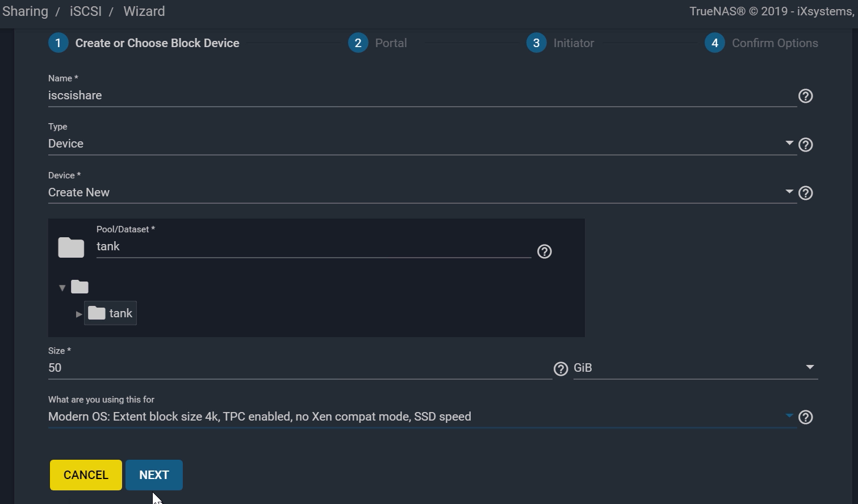Open the Device dropdown set to Create New
858x504 pixels.
click(x=421, y=192)
